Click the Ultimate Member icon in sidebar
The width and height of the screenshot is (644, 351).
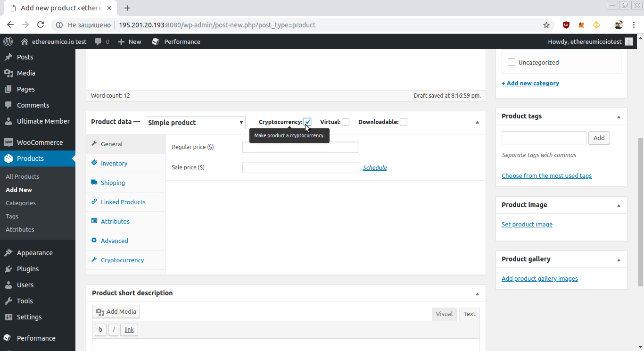(x=8, y=121)
